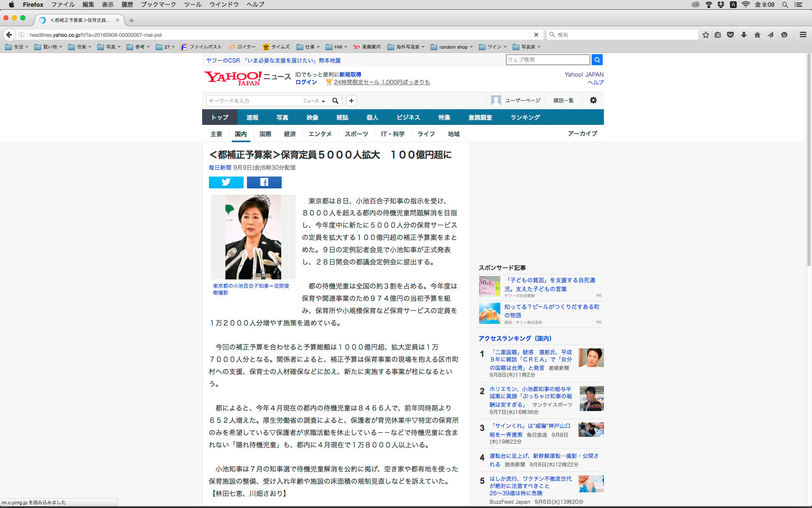Switch to the 経済 news category tab
Viewport: 812px width, 508px height.
[290, 134]
